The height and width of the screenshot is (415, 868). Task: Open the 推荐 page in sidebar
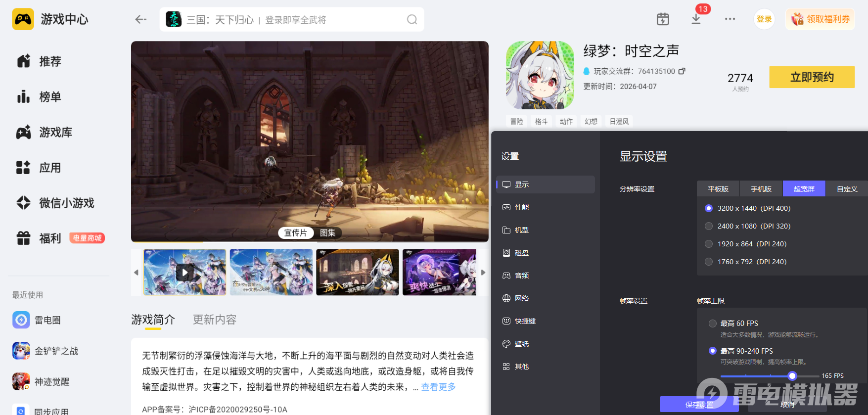39,61
